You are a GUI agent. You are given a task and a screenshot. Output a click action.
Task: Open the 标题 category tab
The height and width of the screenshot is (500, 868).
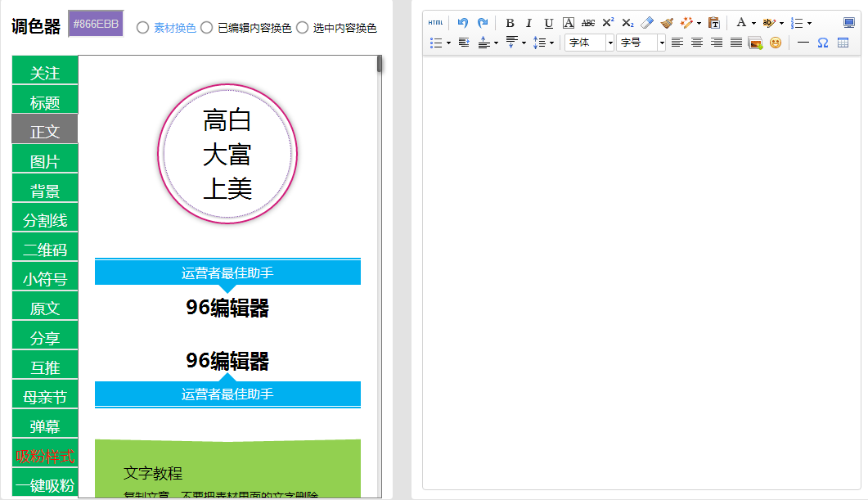45,100
